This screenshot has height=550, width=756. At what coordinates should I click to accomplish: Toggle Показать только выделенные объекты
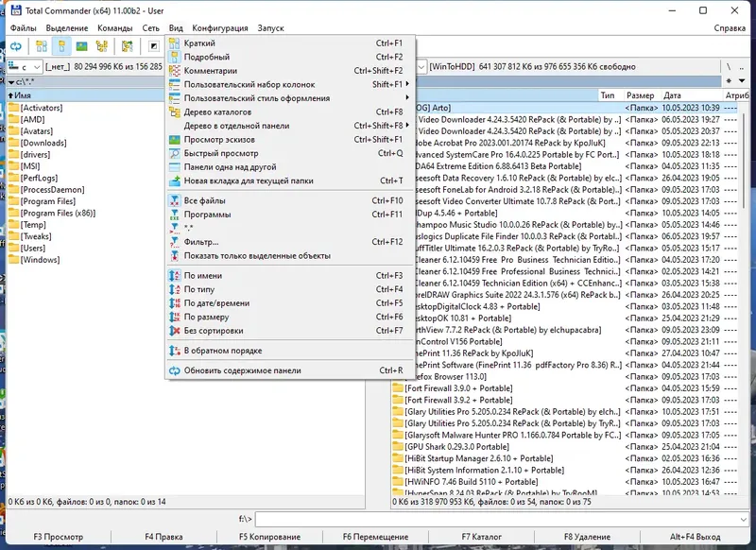click(290, 255)
